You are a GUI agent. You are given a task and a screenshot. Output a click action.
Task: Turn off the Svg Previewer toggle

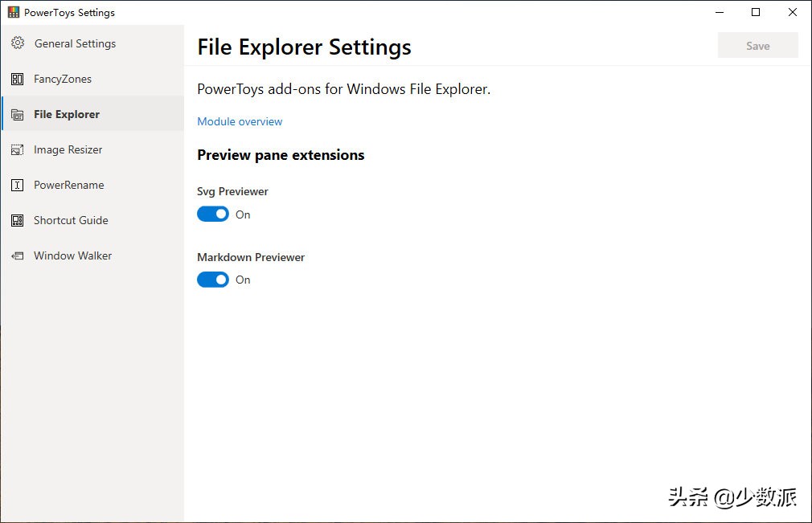click(x=213, y=215)
